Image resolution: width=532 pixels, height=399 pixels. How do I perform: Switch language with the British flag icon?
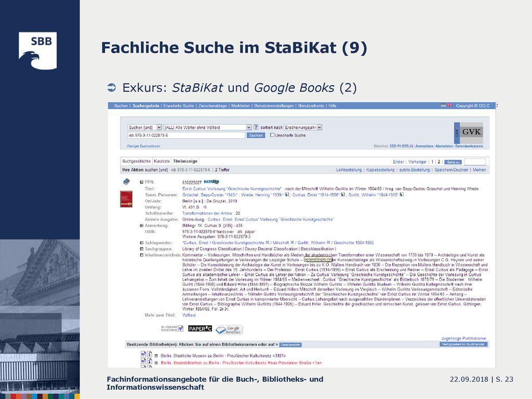point(449,105)
